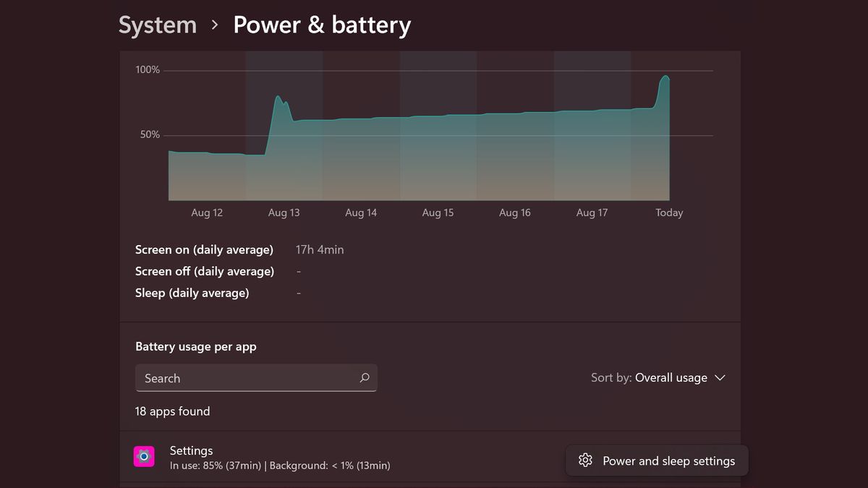Click the gear icon beside Power and sleep settings
Screen dimensions: 868x488
pos(584,460)
